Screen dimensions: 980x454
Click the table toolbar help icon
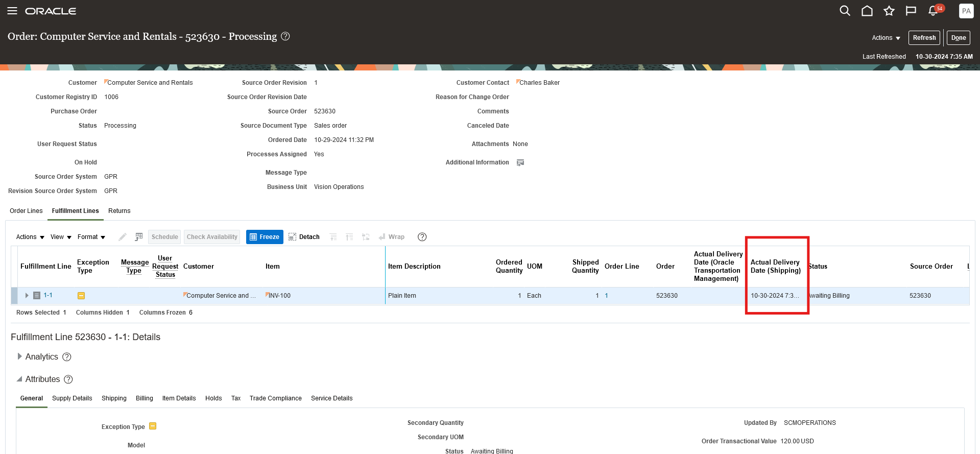pyautogui.click(x=422, y=237)
